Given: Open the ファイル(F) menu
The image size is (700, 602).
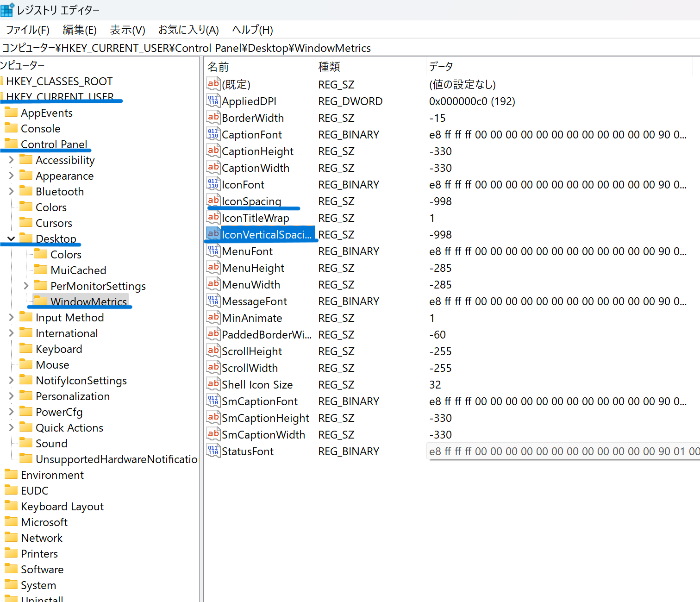Looking at the screenshot, I should 27,30.
